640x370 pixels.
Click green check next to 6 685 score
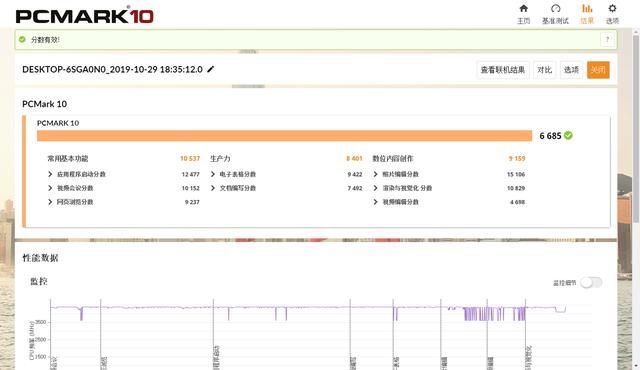(568, 135)
